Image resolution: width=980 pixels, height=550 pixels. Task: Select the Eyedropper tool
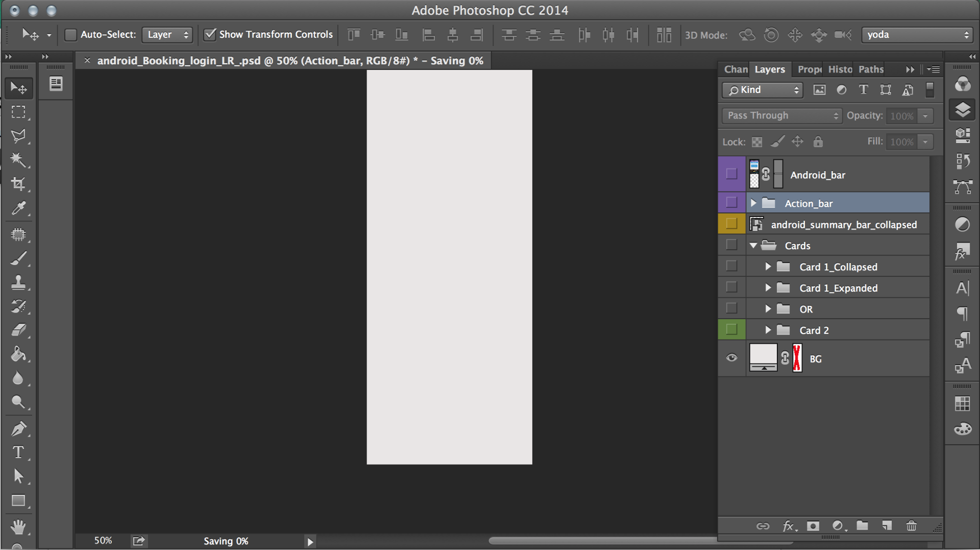tap(19, 208)
